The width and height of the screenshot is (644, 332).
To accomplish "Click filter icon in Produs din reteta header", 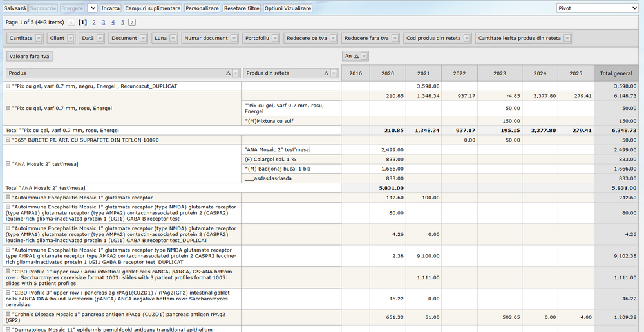I will point(334,73).
